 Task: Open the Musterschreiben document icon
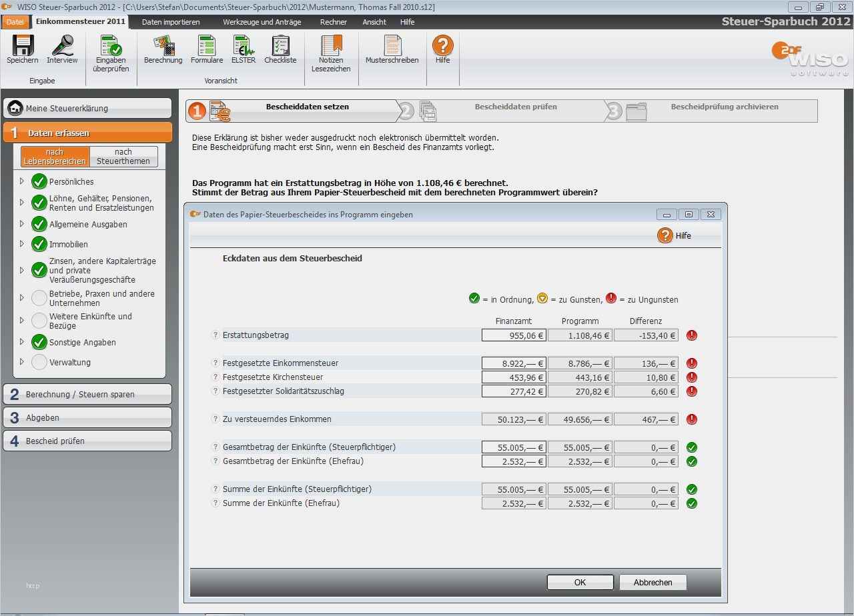(x=392, y=47)
